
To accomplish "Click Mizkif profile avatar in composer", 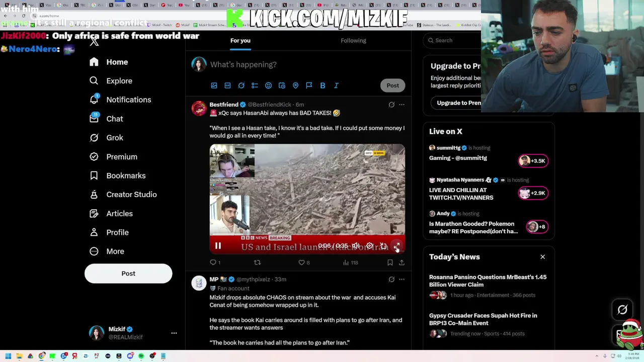I will coord(199,64).
